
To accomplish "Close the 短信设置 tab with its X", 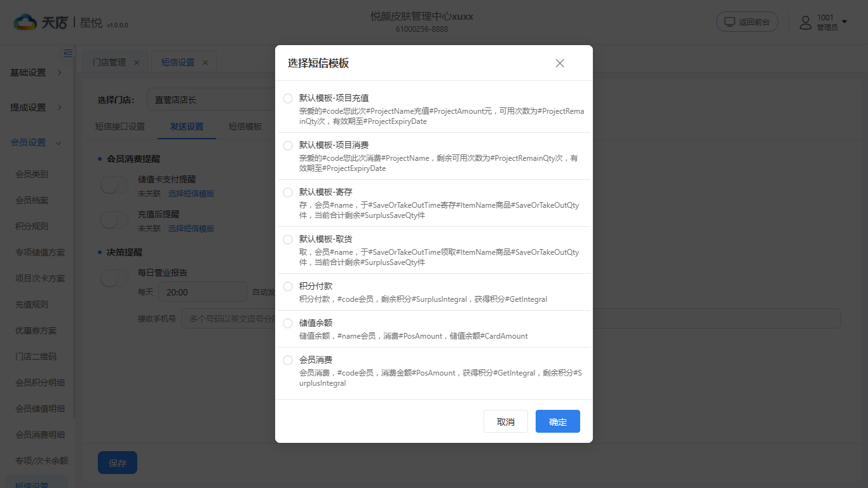I will tap(205, 62).
